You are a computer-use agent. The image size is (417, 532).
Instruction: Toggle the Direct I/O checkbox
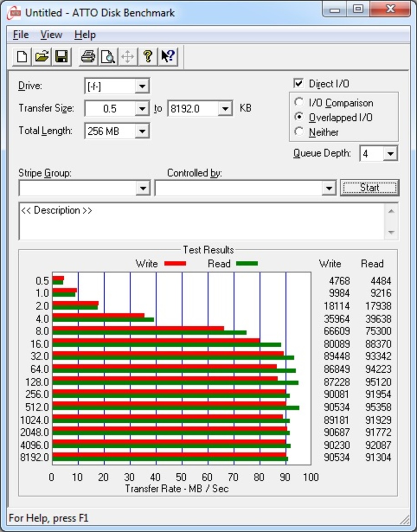299,83
